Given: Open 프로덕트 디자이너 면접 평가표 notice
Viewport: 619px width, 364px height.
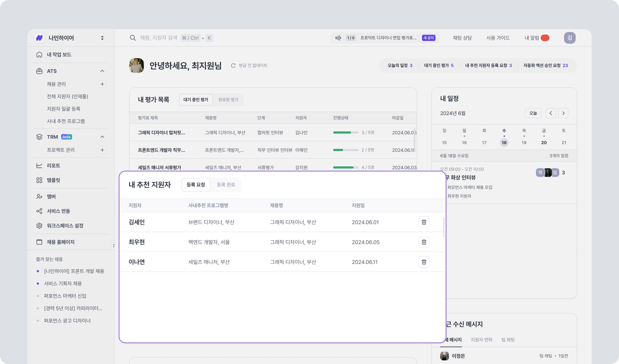Looking at the screenshot, I should tap(388, 38).
